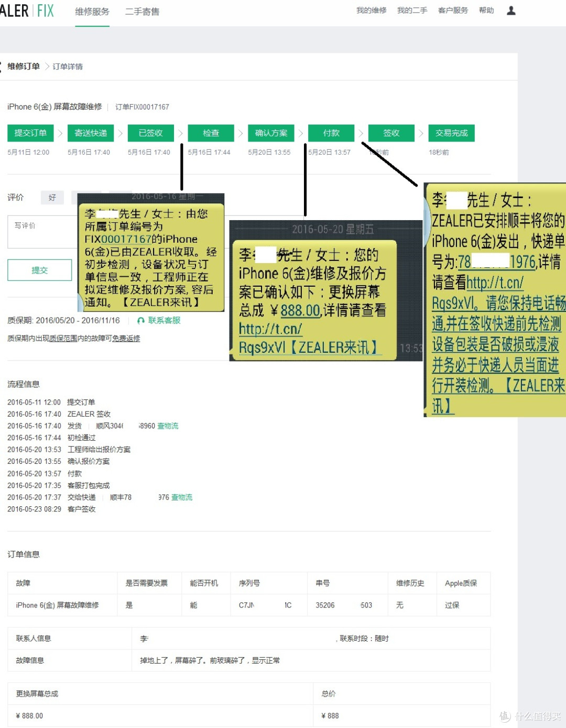Select the 已签收 progress step
This screenshot has width=566, height=728.
click(x=151, y=133)
